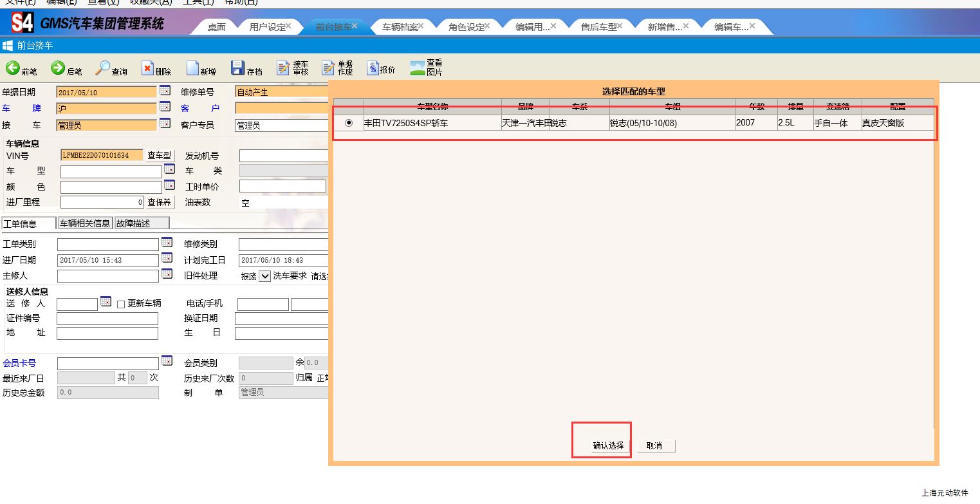Save using the 存档 floppy disk icon
The height and width of the screenshot is (504, 980).
tap(237, 68)
